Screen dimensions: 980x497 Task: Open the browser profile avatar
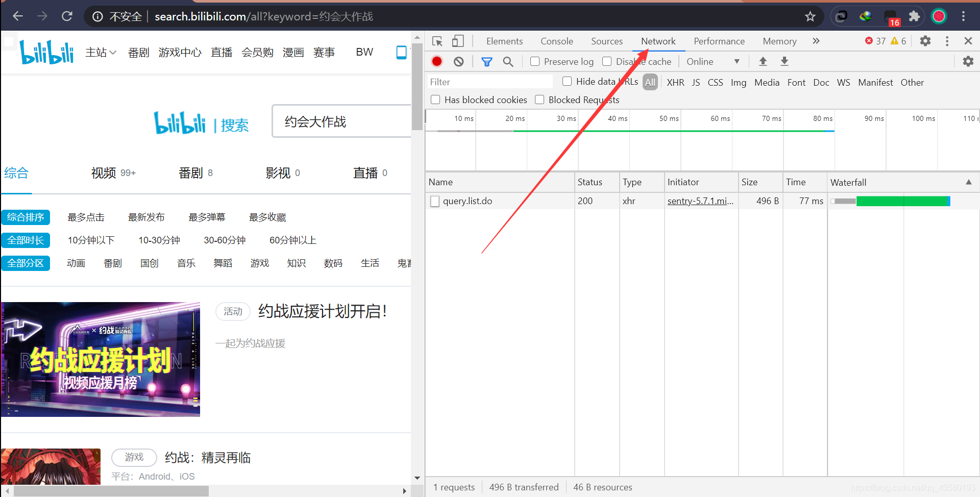click(x=939, y=16)
